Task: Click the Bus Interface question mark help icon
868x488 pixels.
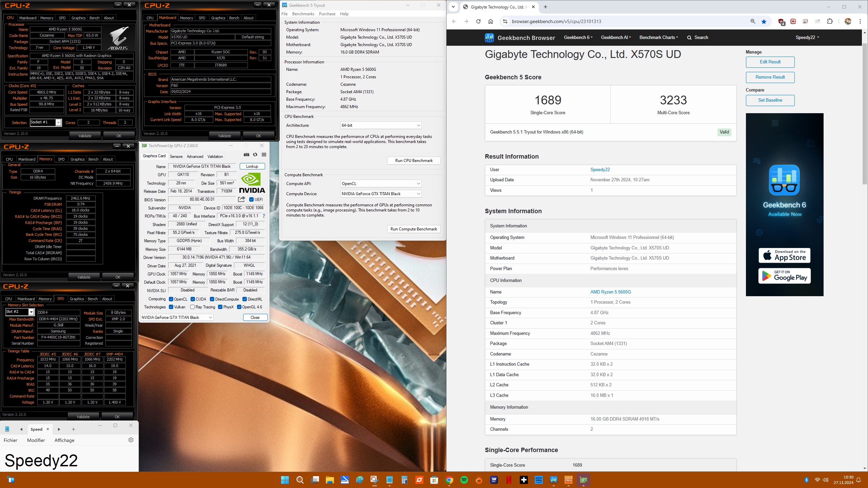Action: [x=263, y=216]
